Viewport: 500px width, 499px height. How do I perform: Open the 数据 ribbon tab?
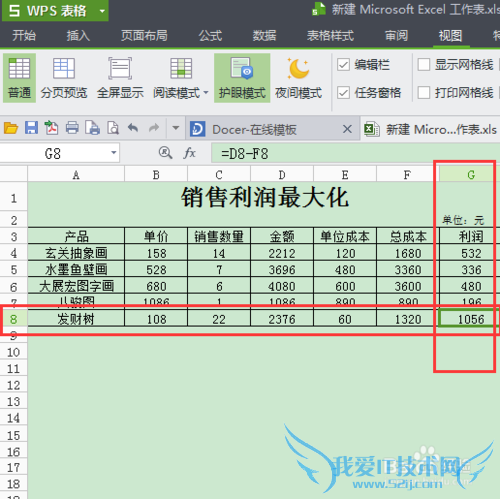pyautogui.click(x=264, y=35)
